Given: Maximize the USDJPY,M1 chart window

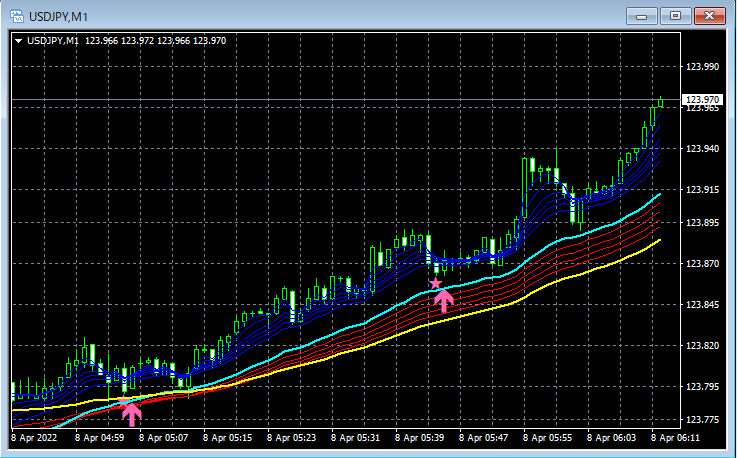Looking at the screenshot, I should point(675,16).
